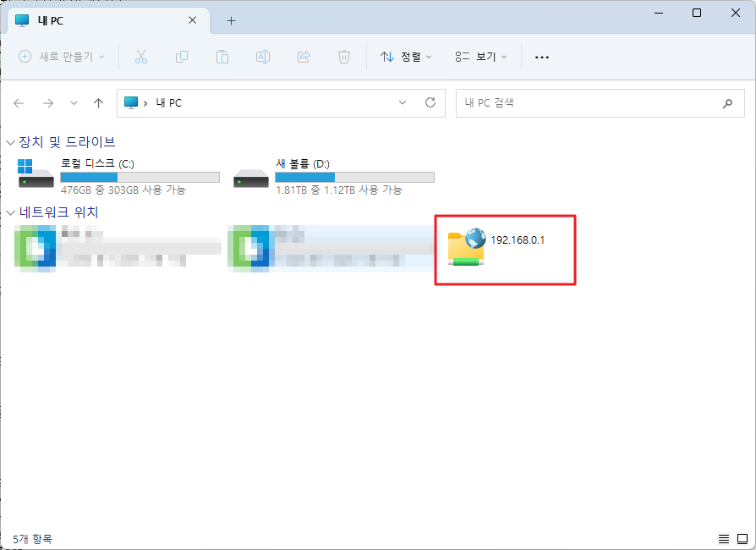Collapse the 장치 및 드라이브 section
756x550 pixels.
[x=9, y=141]
